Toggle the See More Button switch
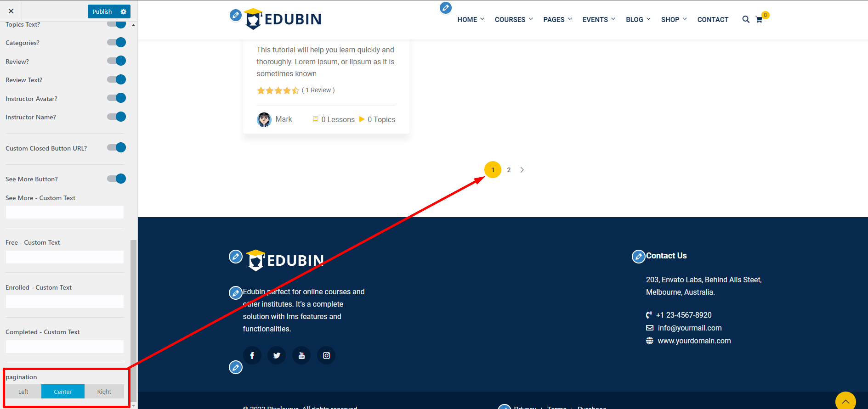Image resolution: width=868 pixels, height=409 pixels. pos(117,179)
